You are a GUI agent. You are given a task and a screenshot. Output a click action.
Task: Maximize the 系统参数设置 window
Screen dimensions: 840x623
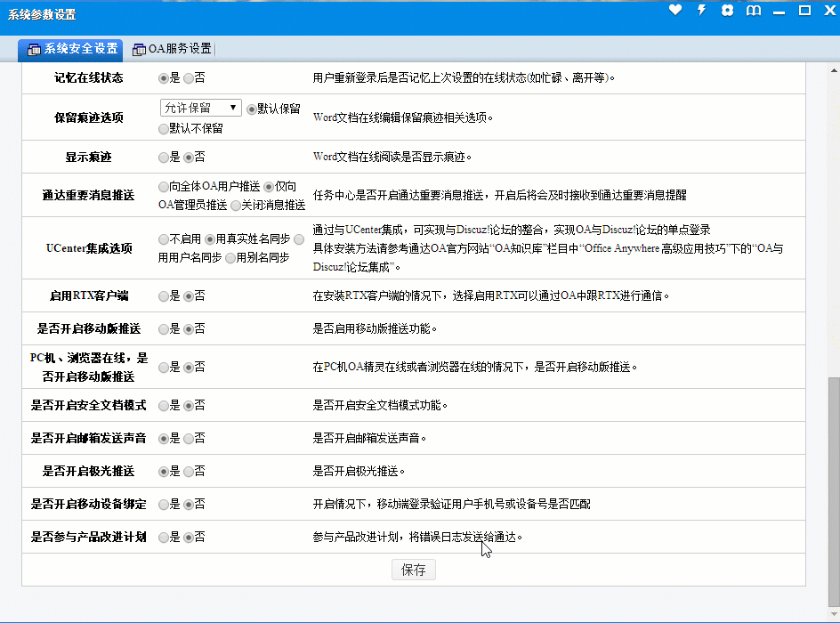[804, 11]
